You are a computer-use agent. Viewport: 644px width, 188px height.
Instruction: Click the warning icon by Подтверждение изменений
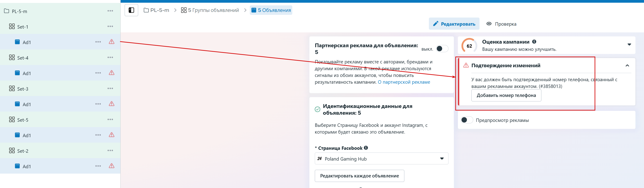(x=466, y=65)
